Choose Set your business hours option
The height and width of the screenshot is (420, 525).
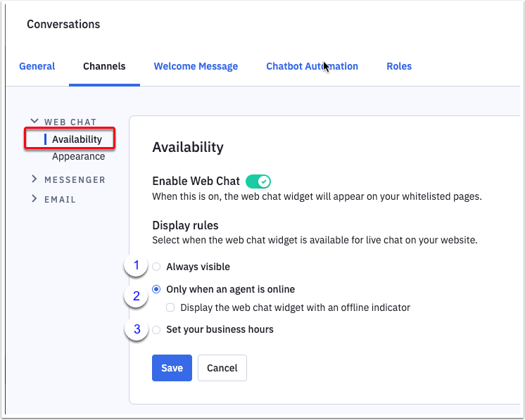[x=156, y=329]
